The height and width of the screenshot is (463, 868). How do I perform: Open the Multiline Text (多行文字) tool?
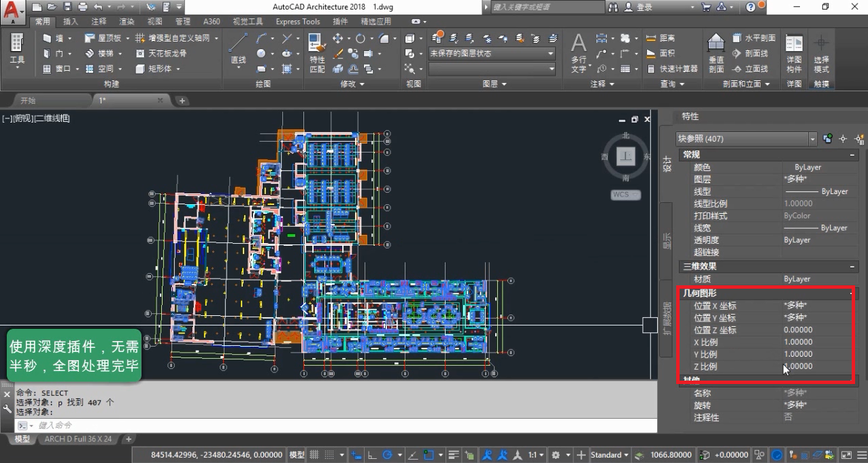click(578, 52)
